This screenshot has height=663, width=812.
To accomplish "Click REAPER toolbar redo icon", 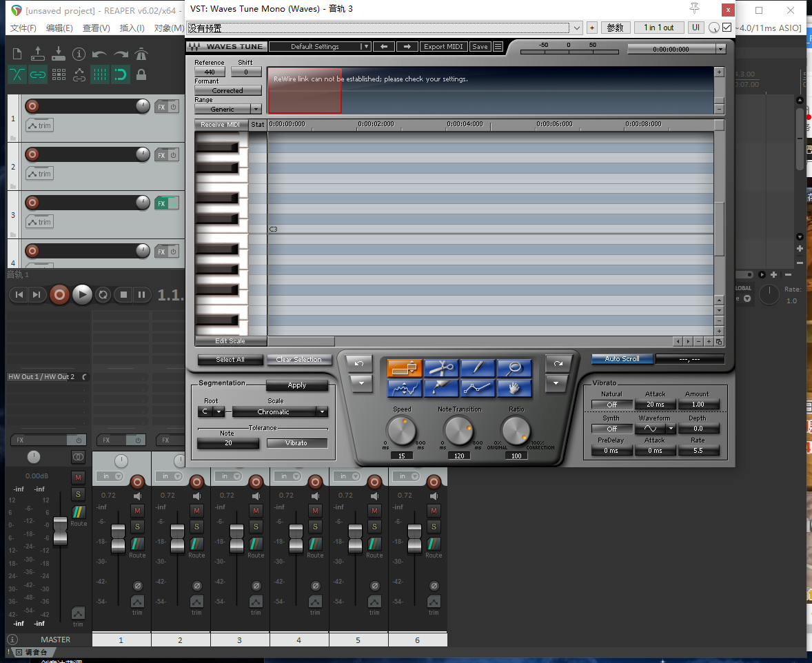I will pos(121,54).
